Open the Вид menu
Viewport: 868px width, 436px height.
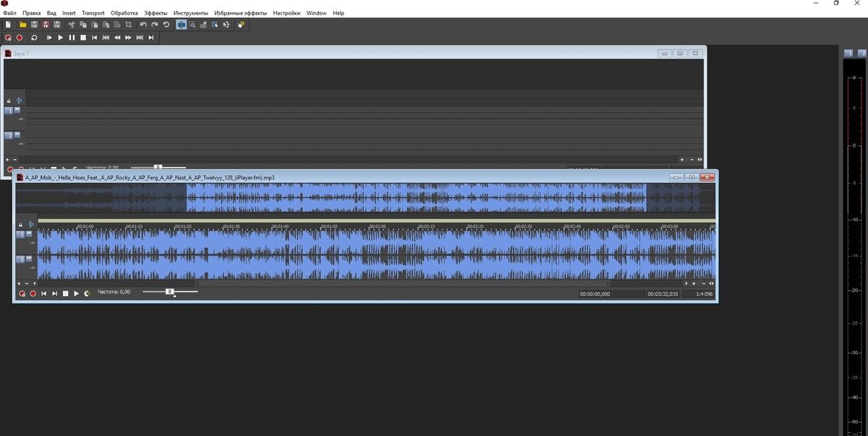(51, 13)
